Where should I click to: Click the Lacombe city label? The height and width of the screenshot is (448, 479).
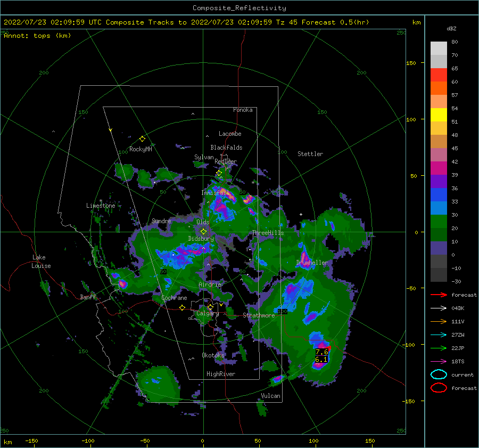tap(230, 134)
